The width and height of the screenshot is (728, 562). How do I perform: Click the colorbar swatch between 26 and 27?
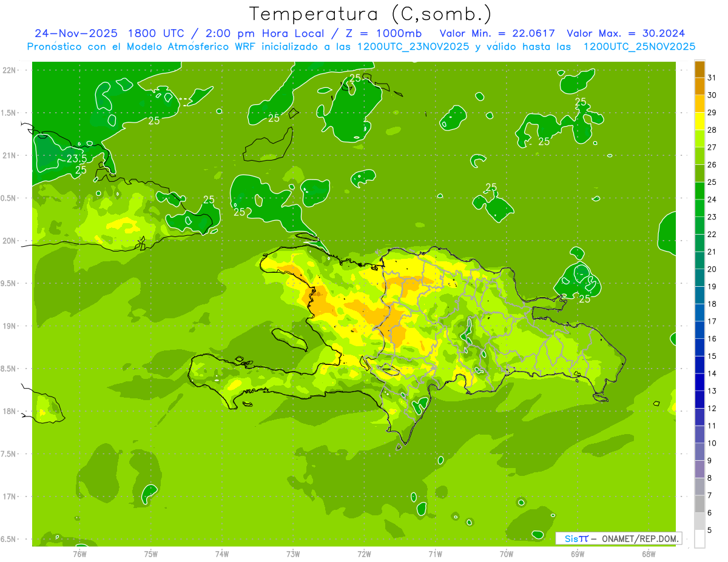pyautogui.click(x=699, y=156)
